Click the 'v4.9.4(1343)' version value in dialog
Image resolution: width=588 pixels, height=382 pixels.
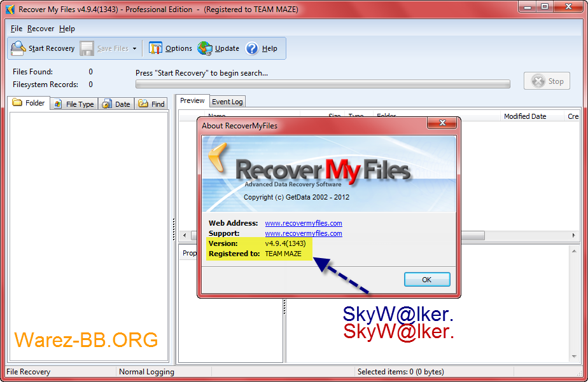(285, 243)
